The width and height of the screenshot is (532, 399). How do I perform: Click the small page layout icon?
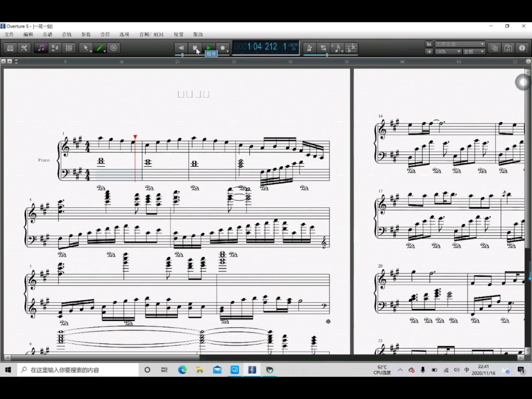(x=429, y=44)
